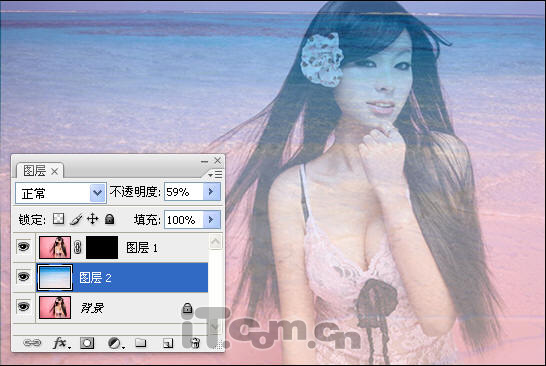Minimize the layers panel

204,161
